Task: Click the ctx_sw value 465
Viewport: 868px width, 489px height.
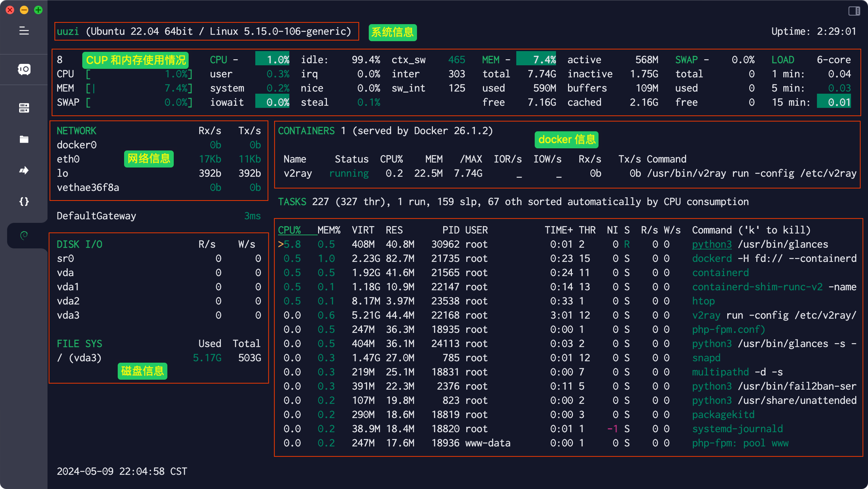Action: coord(457,60)
